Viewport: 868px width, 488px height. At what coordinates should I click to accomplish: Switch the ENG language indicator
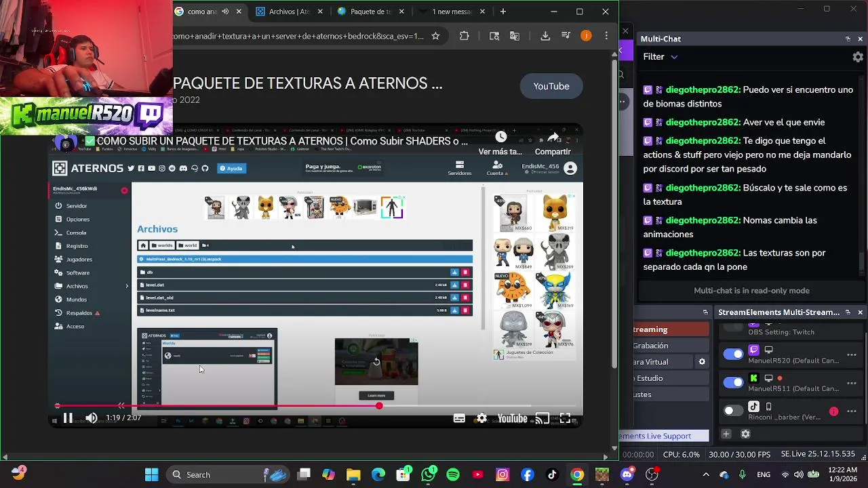click(764, 474)
